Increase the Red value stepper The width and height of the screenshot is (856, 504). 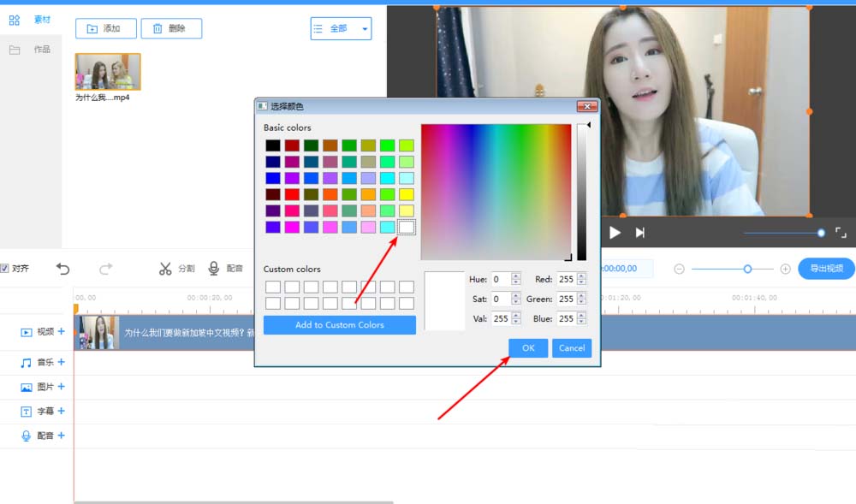[x=581, y=276]
